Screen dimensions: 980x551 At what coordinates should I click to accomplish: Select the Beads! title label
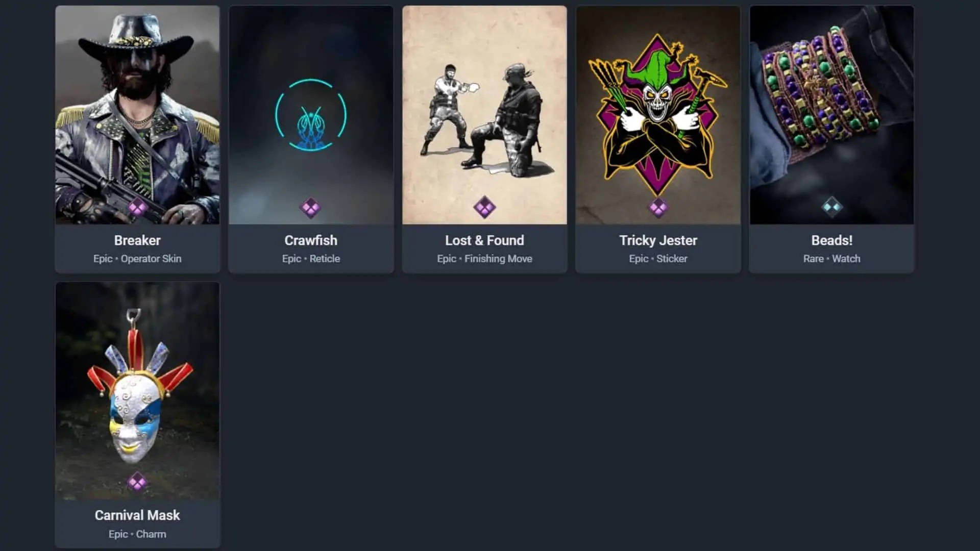click(x=831, y=240)
